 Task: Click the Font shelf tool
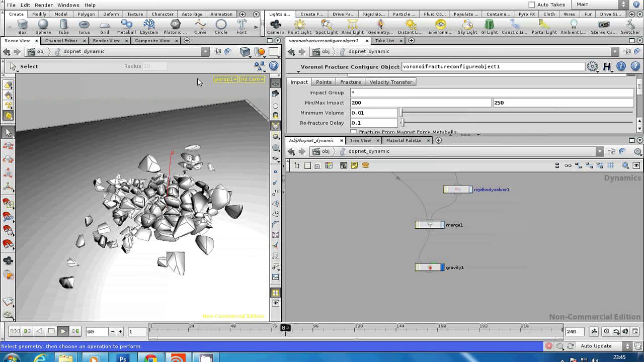pos(242,27)
